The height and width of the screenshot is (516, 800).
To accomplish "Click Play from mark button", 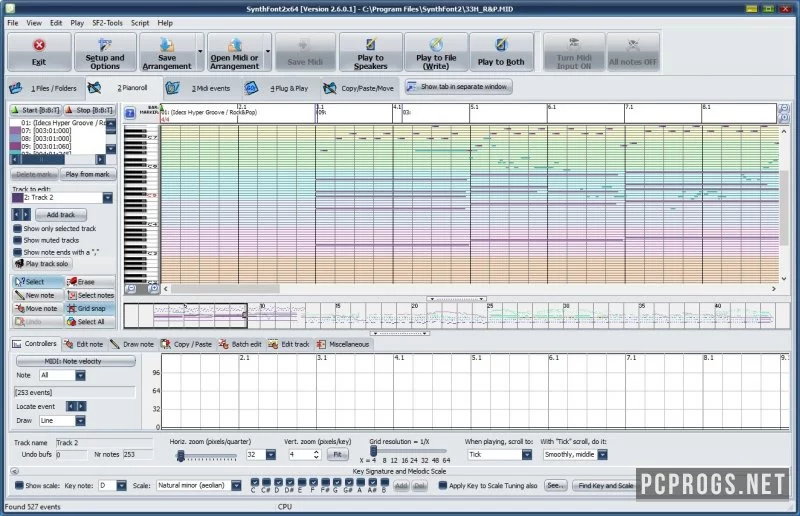I will pos(87,175).
